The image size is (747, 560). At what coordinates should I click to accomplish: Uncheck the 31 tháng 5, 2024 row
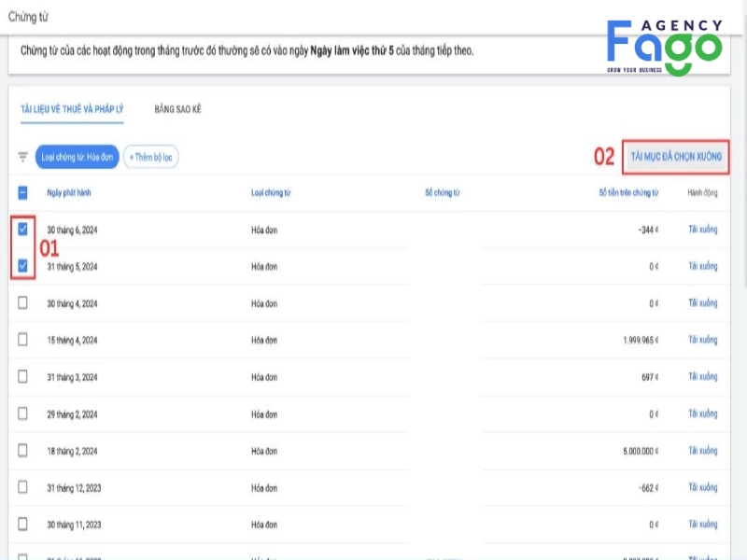[23, 266]
